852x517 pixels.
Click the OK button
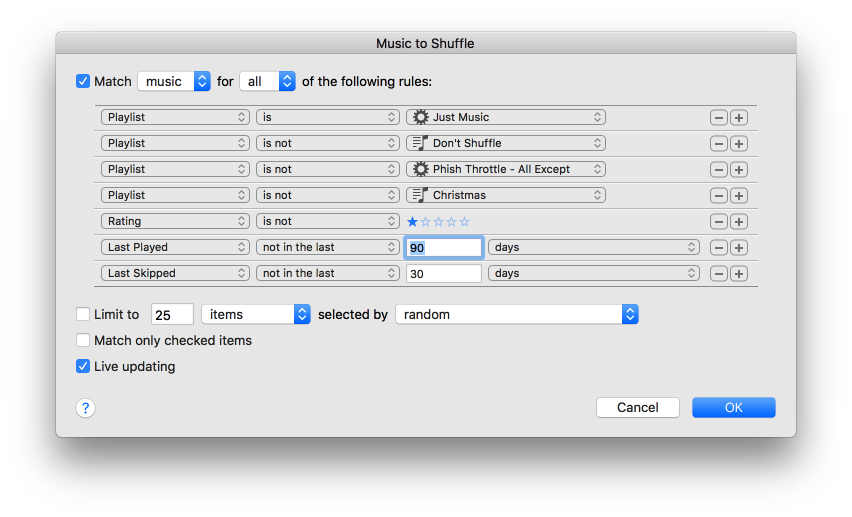(733, 407)
